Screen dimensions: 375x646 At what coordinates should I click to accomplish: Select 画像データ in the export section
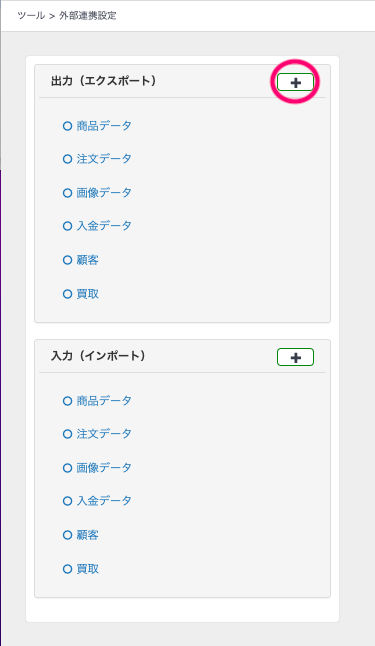[x=104, y=192]
